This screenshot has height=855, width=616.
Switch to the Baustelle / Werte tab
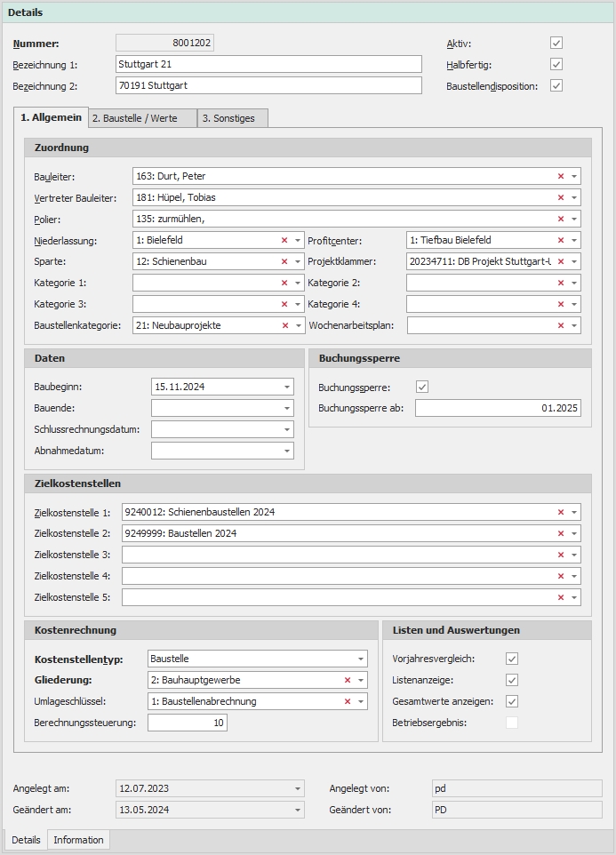tap(142, 118)
